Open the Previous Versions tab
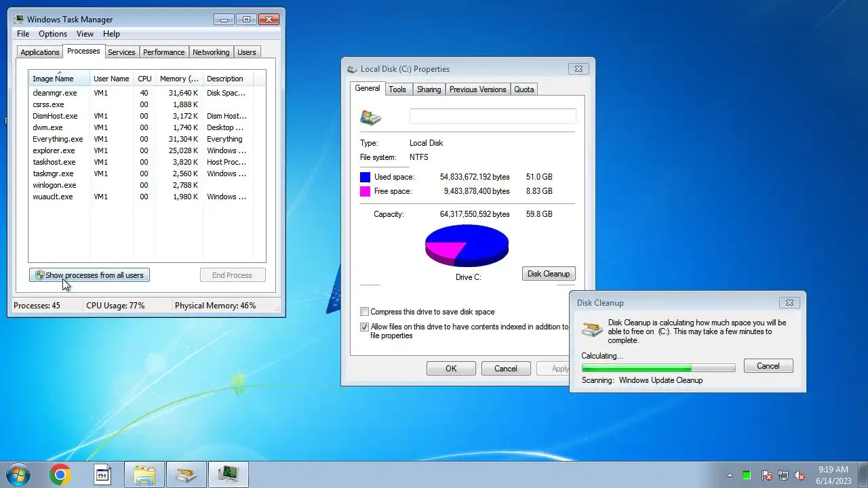868x488 pixels. coord(477,89)
